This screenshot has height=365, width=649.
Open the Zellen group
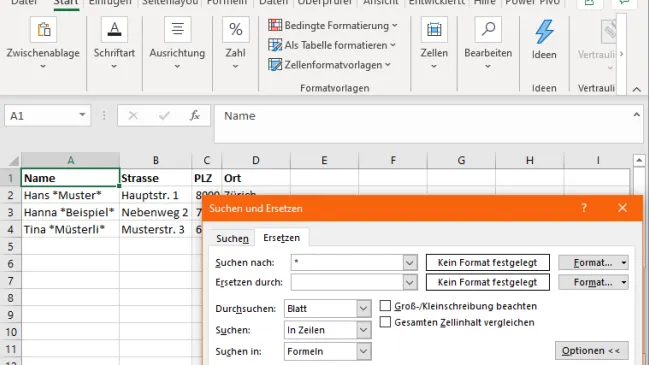[x=434, y=43]
